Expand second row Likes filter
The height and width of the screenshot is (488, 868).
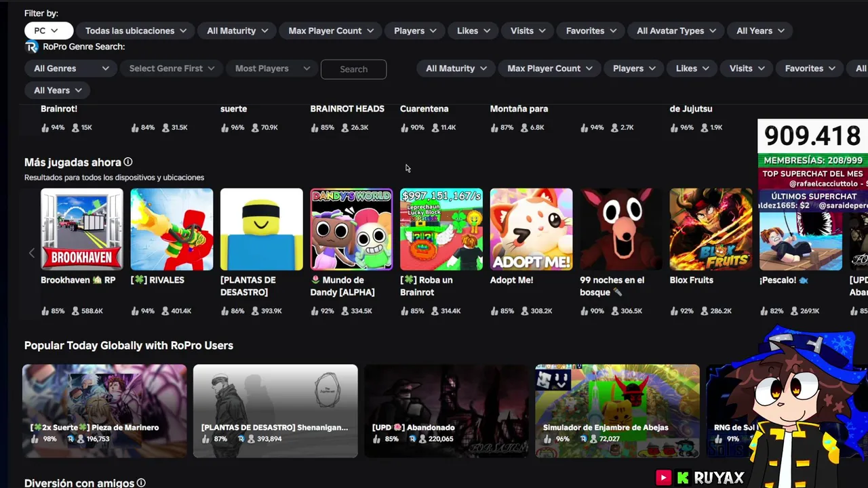(x=692, y=68)
